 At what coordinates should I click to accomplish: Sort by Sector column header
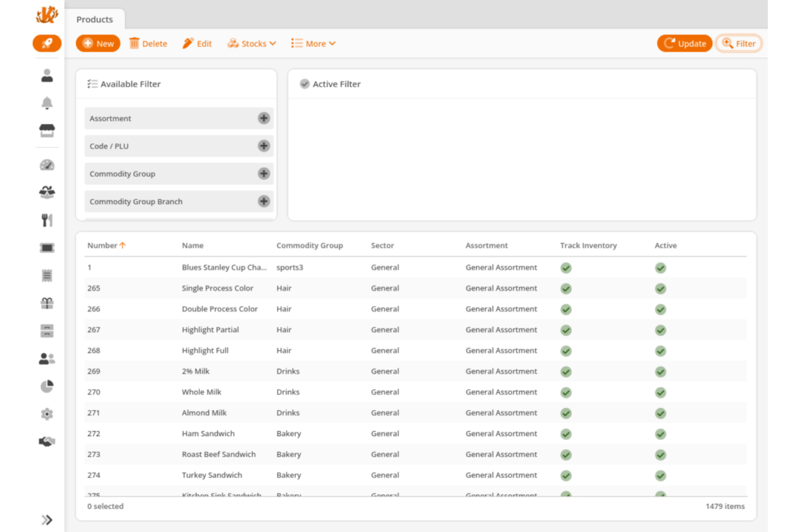tap(382, 245)
